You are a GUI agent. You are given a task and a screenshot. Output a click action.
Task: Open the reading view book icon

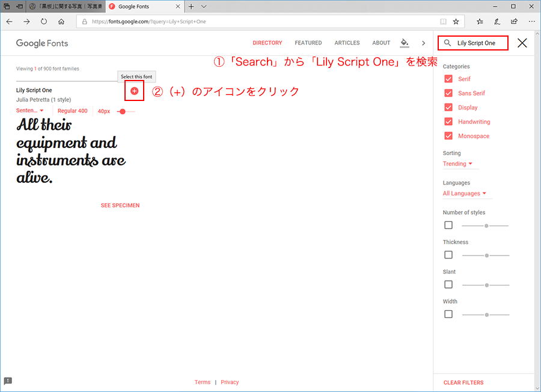(443, 22)
